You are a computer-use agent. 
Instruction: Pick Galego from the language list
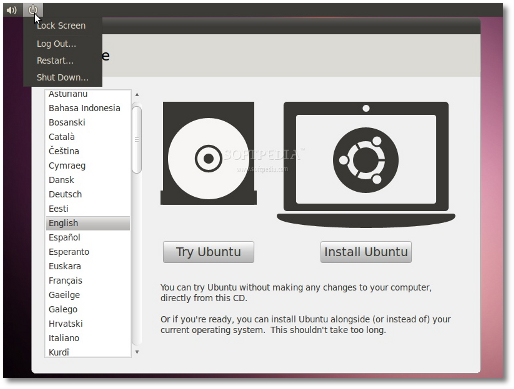pos(88,309)
